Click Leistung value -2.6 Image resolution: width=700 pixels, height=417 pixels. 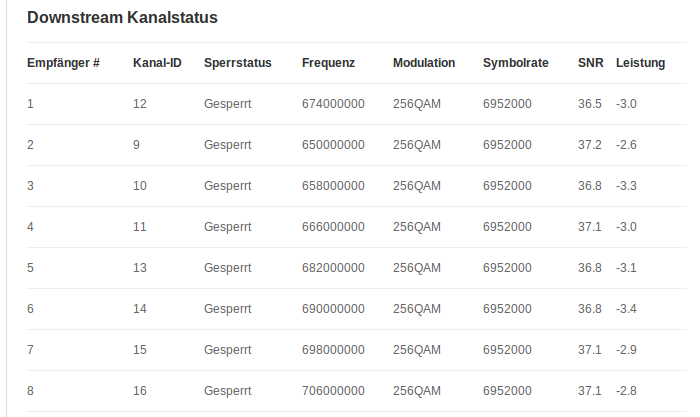click(627, 145)
